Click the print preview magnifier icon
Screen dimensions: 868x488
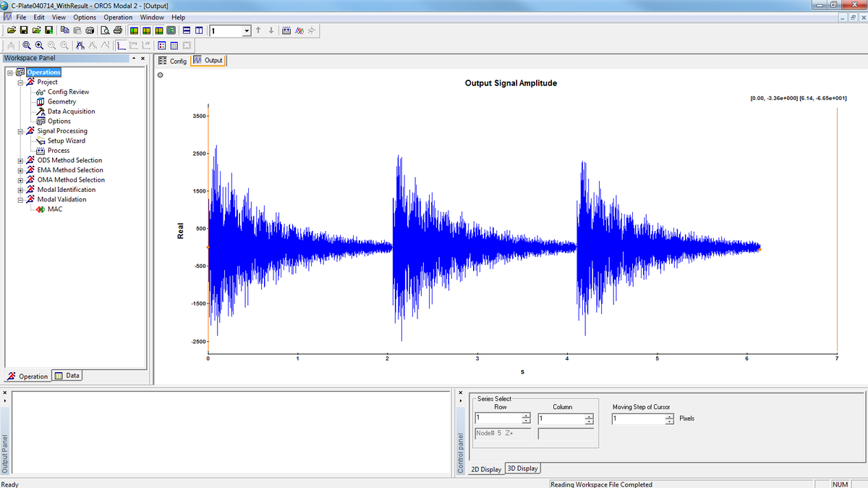(x=106, y=30)
